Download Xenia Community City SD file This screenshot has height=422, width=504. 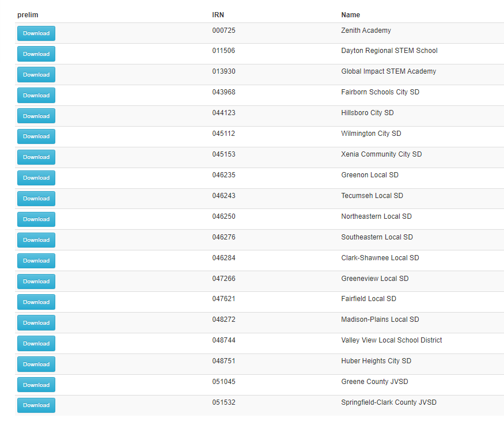[36, 157]
